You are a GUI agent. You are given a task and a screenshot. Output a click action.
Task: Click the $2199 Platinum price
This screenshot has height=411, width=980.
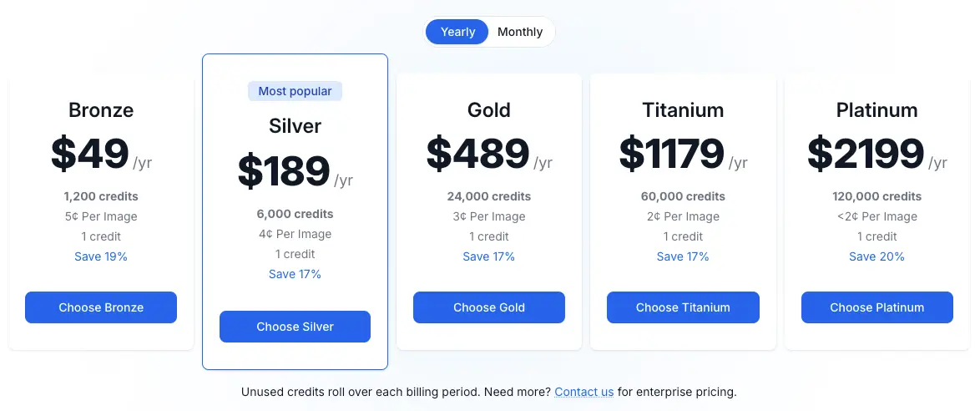pyautogui.click(x=866, y=154)
